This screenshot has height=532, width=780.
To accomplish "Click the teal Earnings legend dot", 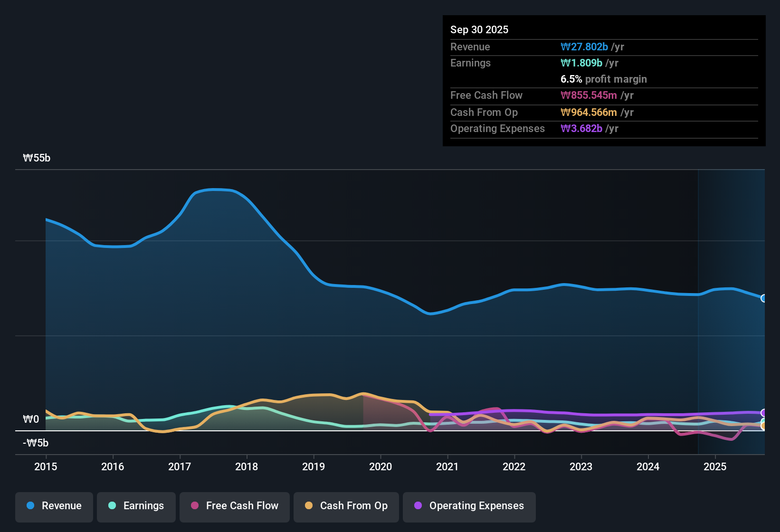I will 112,505.
